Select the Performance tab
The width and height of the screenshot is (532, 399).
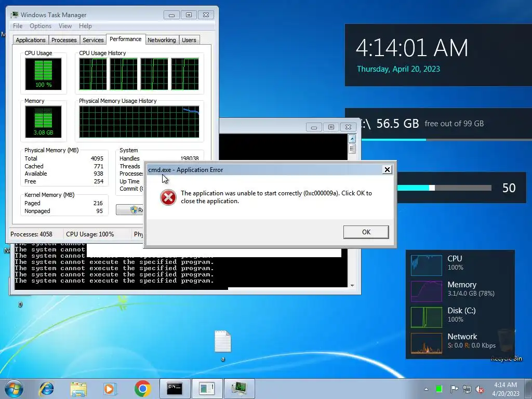coord(126,39)
